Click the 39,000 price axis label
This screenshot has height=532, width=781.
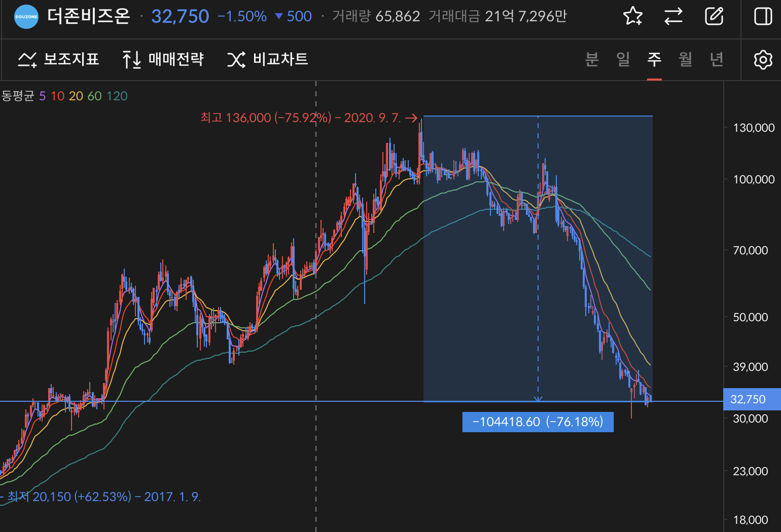pyautogui.click(x=751, y=367)
